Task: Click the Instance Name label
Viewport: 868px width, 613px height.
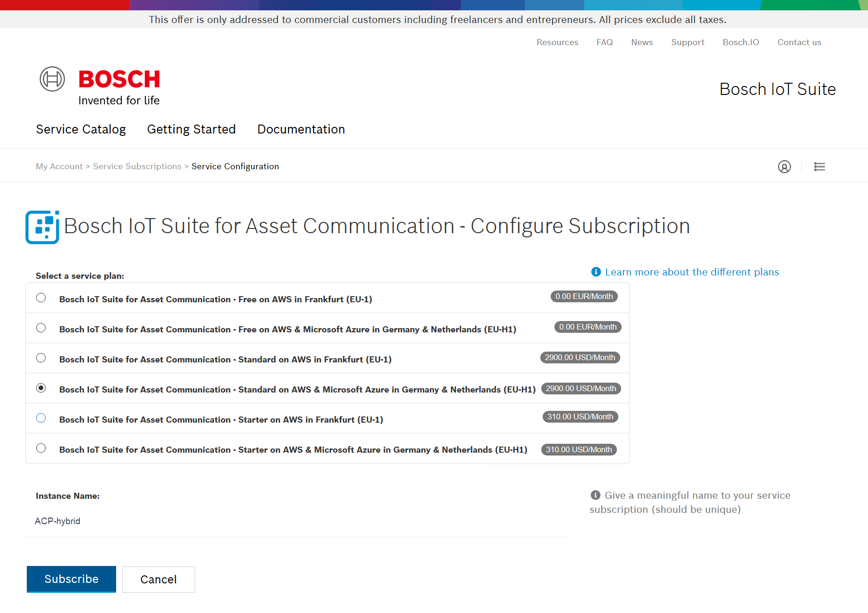Action: (x=68, y=496)
